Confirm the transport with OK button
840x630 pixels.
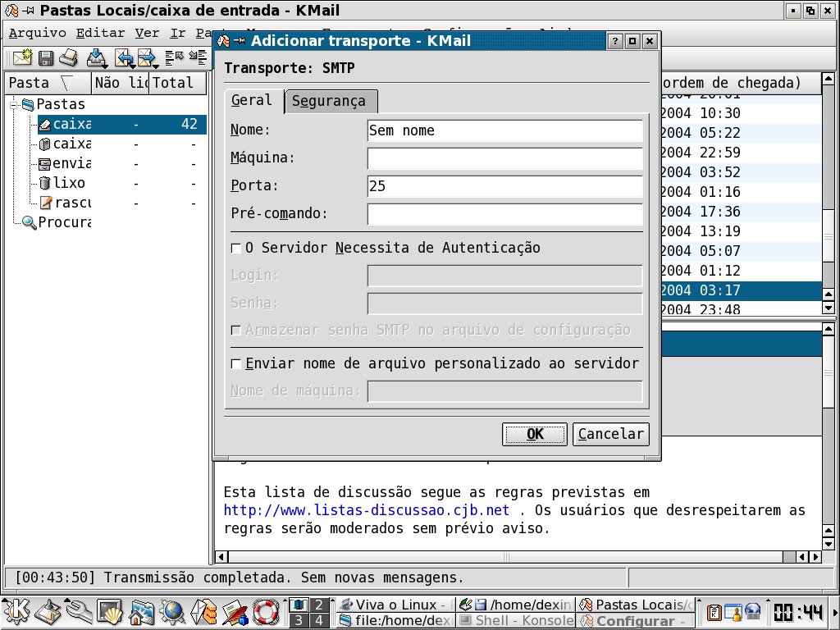point(535,434)
